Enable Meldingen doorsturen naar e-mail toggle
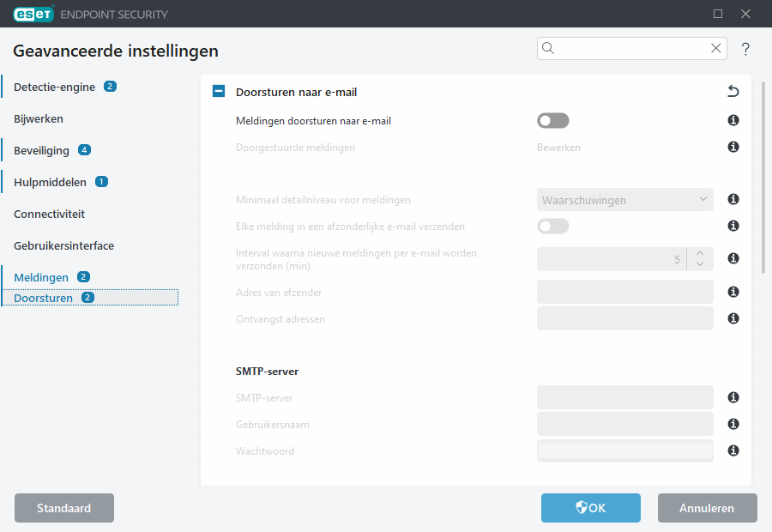This screenshot has width=772, height=532. (x=552, y=121)
